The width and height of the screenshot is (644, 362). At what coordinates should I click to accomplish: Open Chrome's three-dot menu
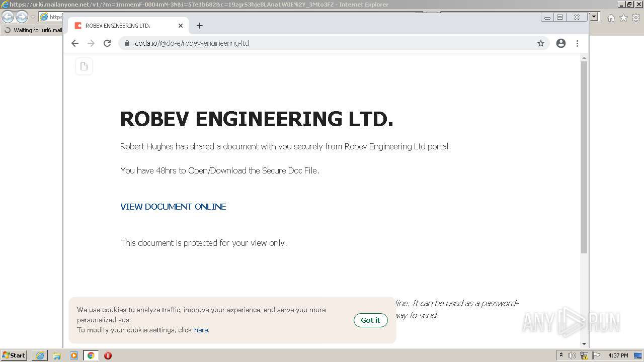pyautogui.click(x=577, y=43)
